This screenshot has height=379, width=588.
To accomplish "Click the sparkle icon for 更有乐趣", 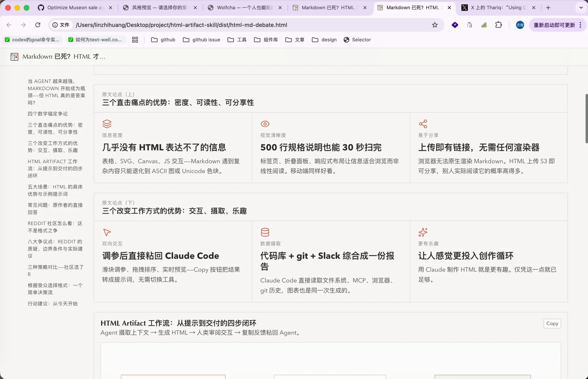I will tap(423, 232).
